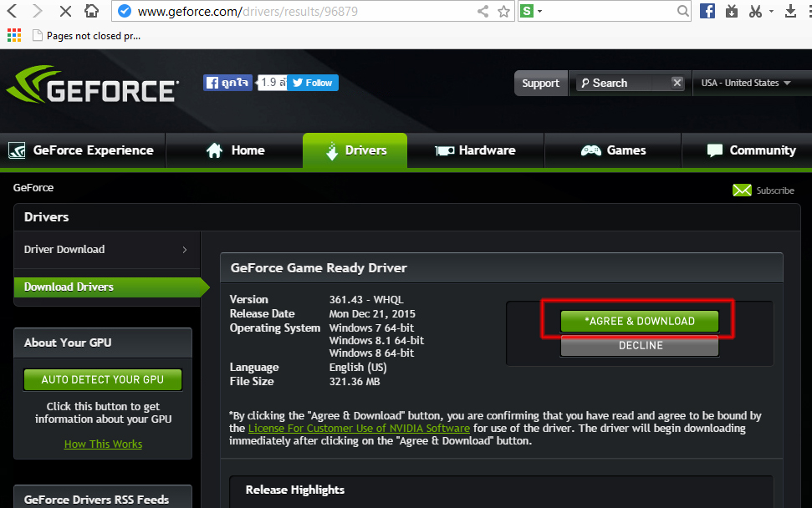Click the AUTO DETECT YOUR GPU button
This screenshot has width=812, height=508.
pyautogui.click(x=103, y=379)
